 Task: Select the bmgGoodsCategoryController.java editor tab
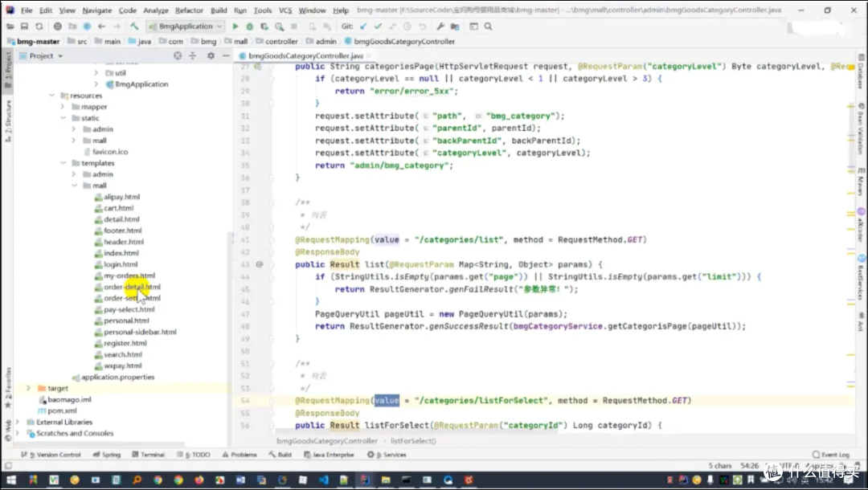tap(305, 56)
